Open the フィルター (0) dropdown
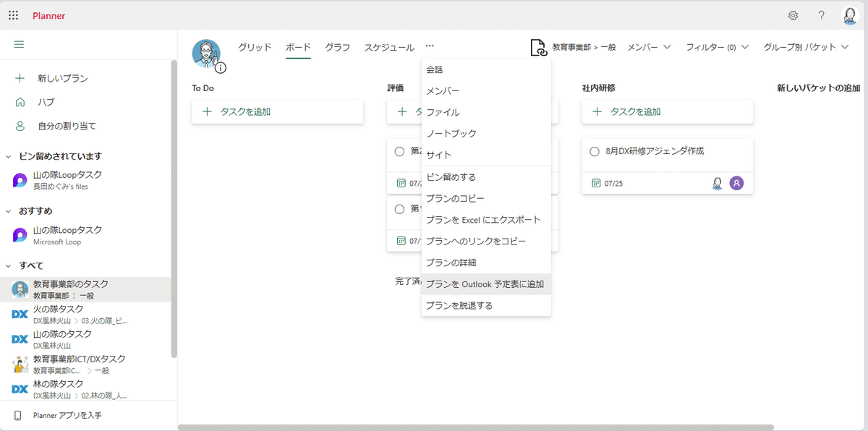Viewport: 868px width, 431px height. tap(716, 47)
